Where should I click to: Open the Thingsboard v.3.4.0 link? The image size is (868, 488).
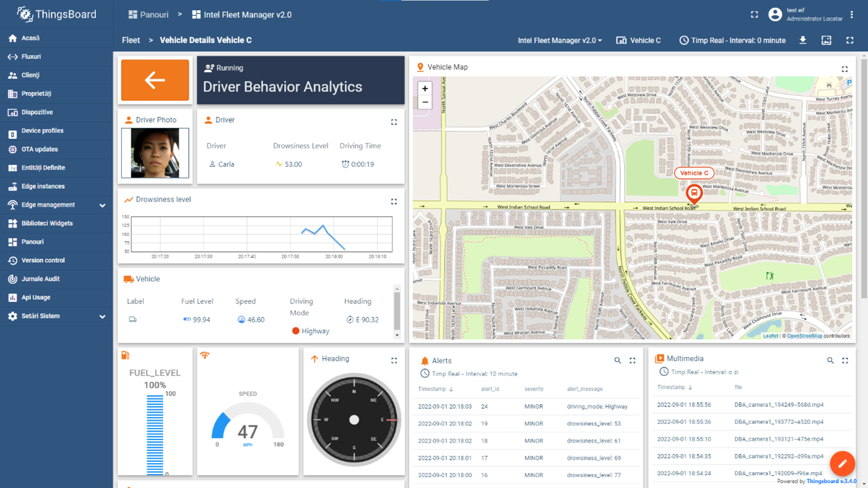[832, 481]
